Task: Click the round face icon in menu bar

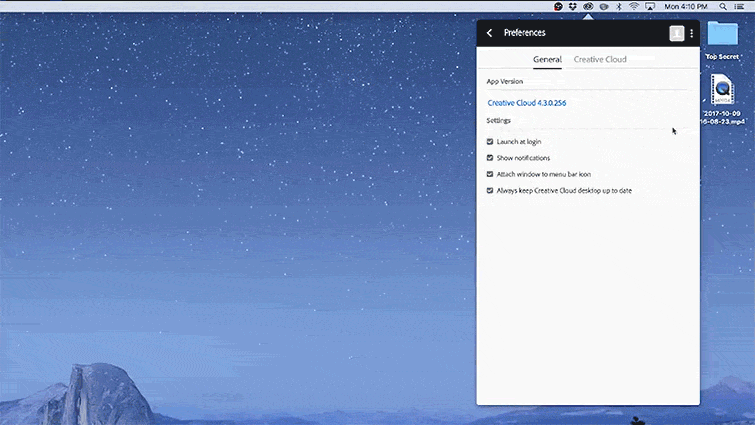Action: point(558,6)
